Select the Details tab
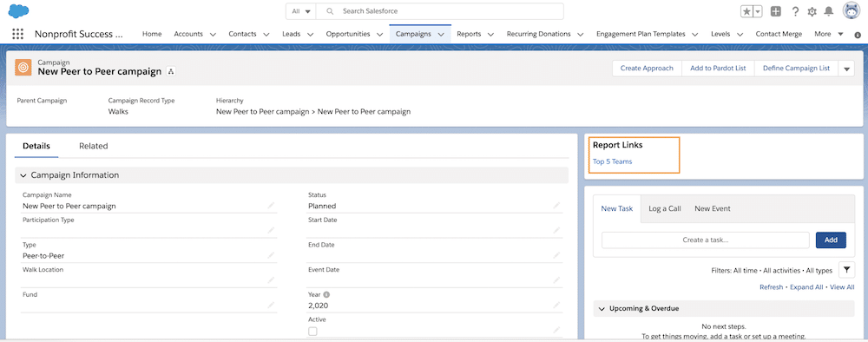The image size is (868, 342). point(36,146)
